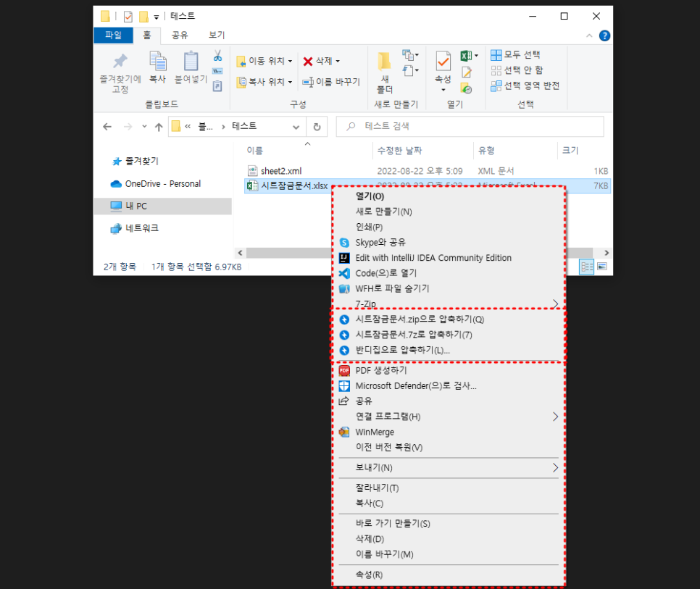The image size is (700, 589).
Task: Click the Back navigation arrow
Action: (107, 127)
